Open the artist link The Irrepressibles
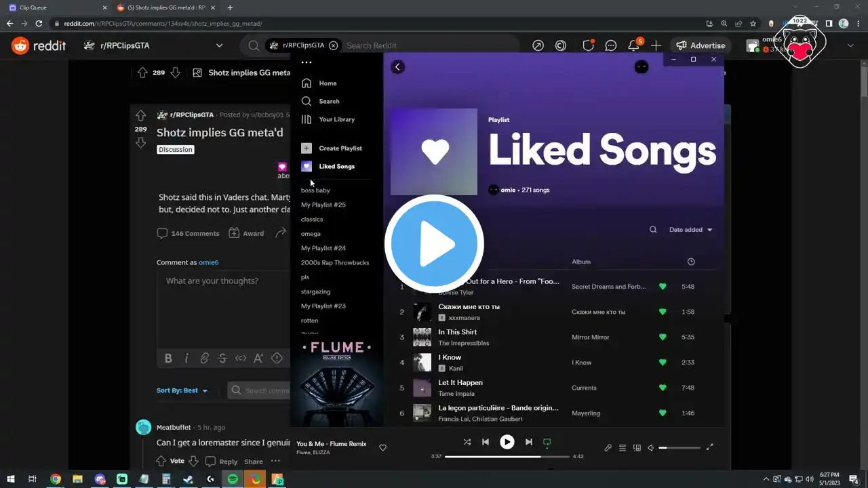The width and height of the screenshot is (868, 488). tap(464, 344)
